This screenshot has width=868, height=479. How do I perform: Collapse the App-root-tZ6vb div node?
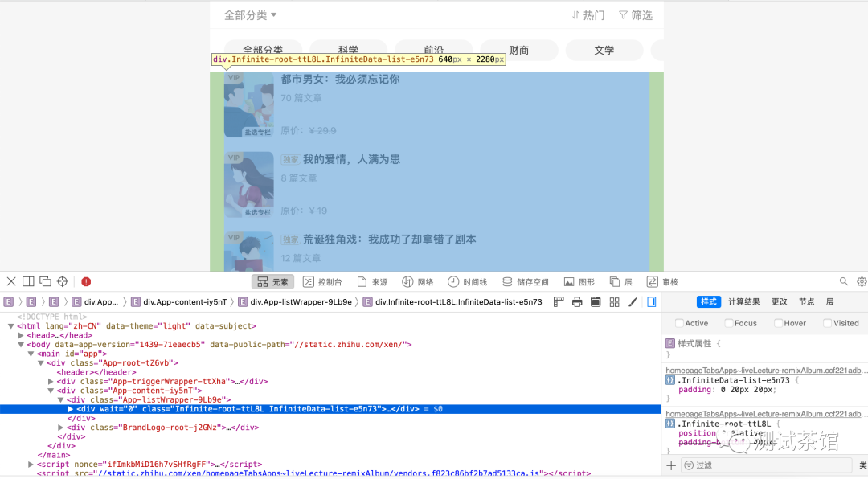tap(40, 362)
